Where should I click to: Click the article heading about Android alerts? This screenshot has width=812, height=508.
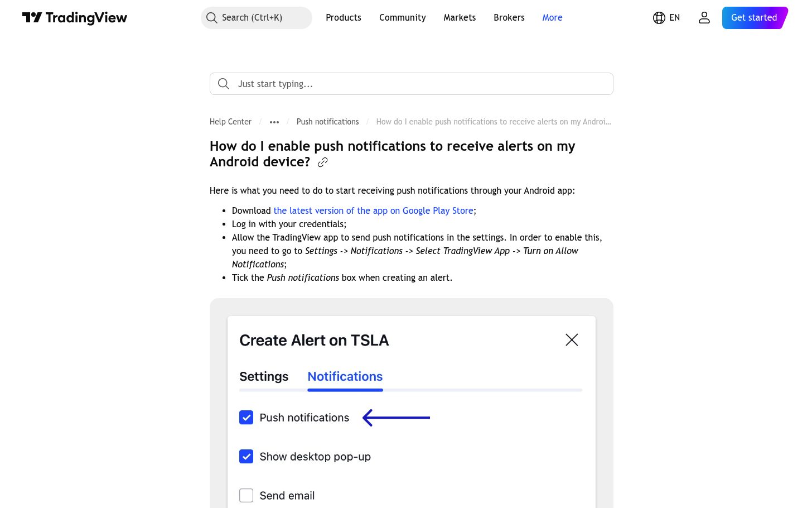pyautogui.click(x=392, y=154)
